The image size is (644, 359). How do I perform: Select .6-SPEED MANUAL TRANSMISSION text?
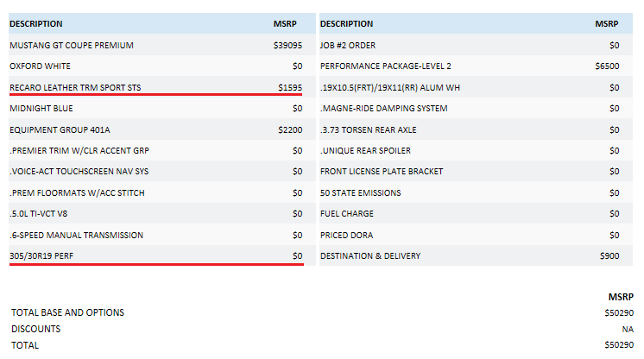pyautogui.click(x=76, y=235)
